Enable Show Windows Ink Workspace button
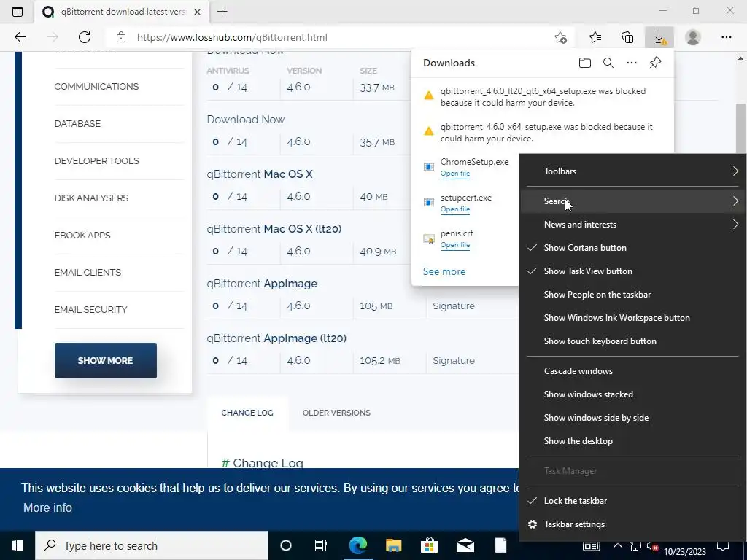Image resolution: width=747 pixels, height=560 pixels. [632, 318]
